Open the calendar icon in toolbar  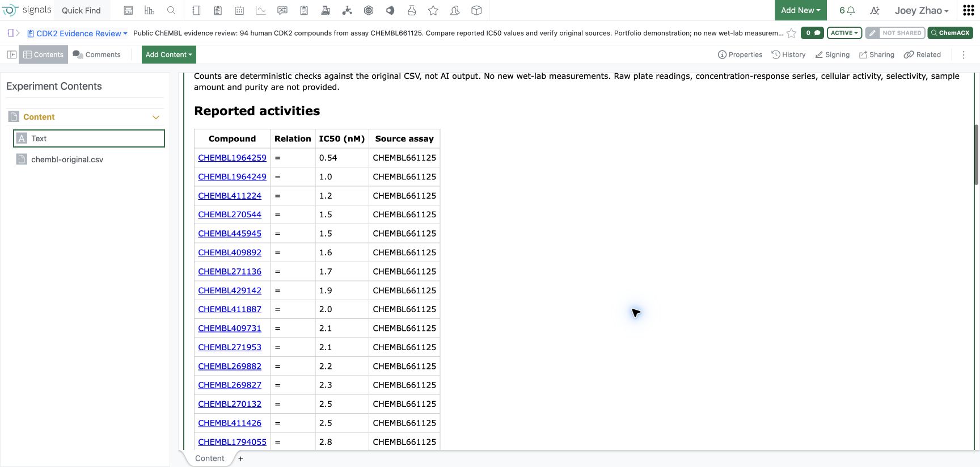(x=239, y=10)
